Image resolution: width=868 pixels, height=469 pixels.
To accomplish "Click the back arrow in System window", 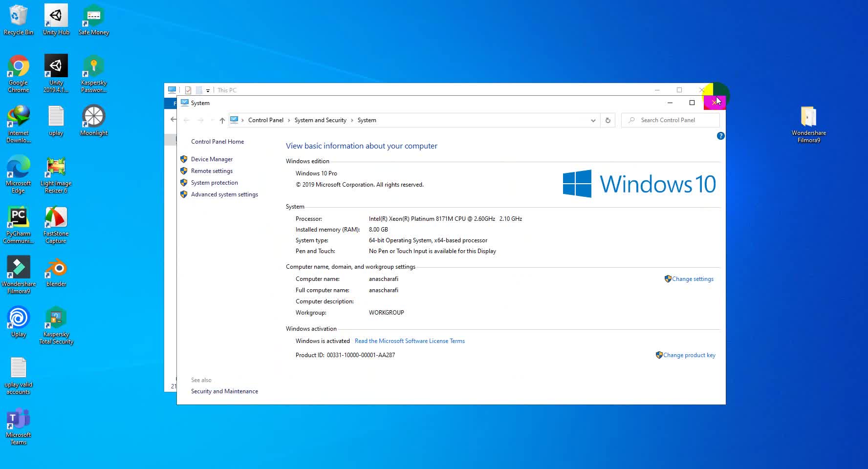I will (186, 120).
